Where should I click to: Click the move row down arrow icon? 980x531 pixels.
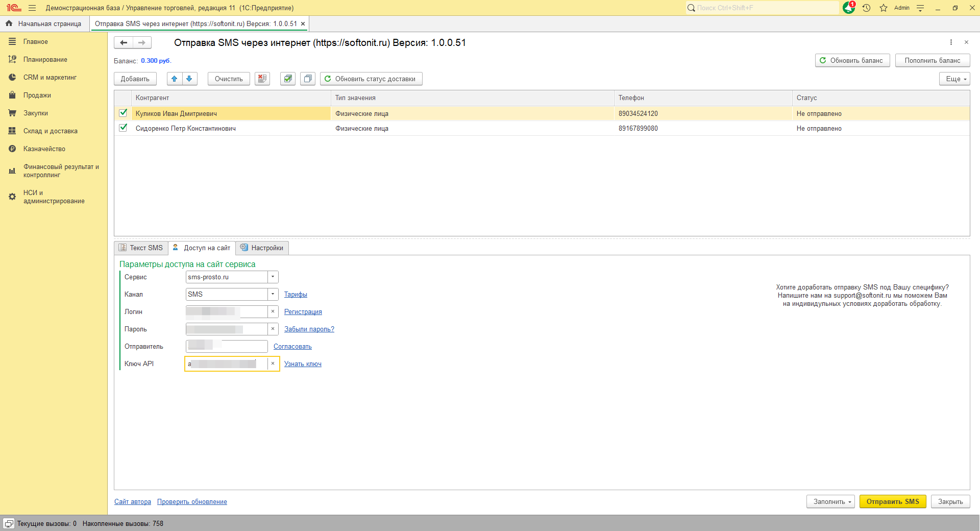click(x=189, y=79)
